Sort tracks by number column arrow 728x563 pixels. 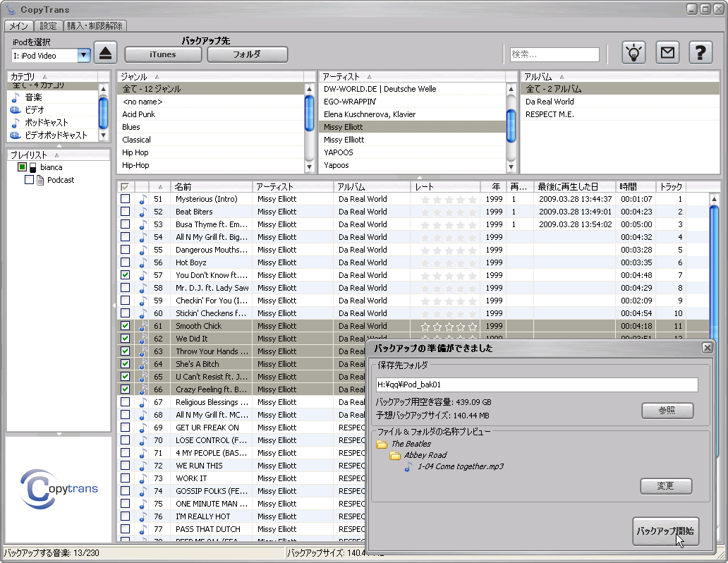[x=160, y=187]
